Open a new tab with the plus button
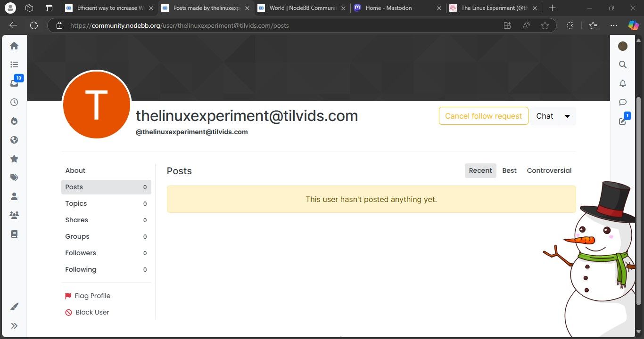 pos(553,8)
